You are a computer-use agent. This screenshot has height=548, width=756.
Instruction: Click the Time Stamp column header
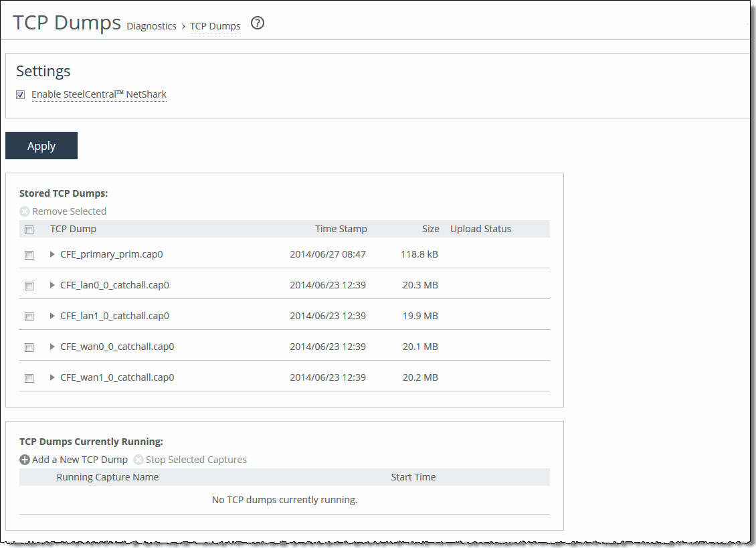tap(341, 229)
